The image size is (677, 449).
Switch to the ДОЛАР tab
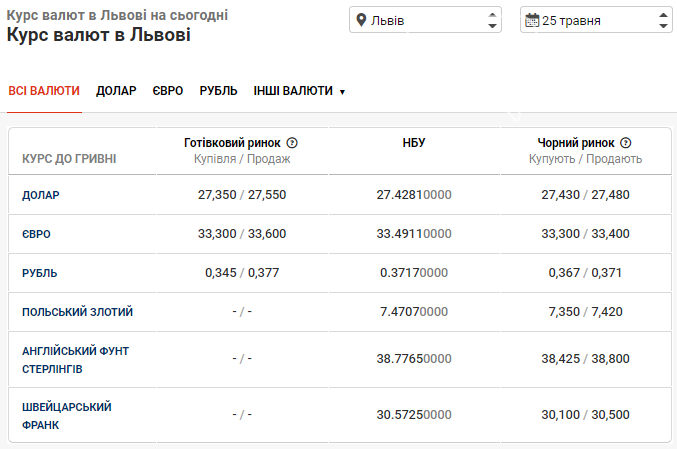[116, 91]
